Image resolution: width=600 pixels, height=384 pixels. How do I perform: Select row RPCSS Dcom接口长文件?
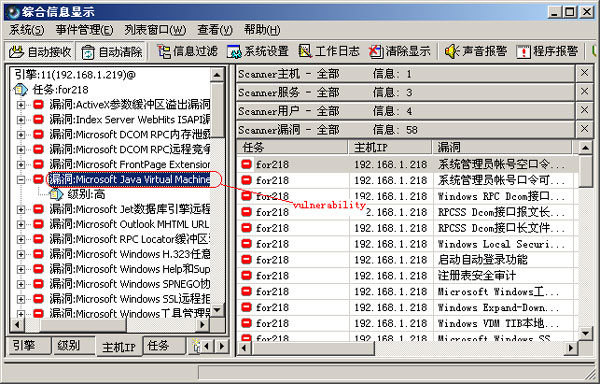pos(407,228)
